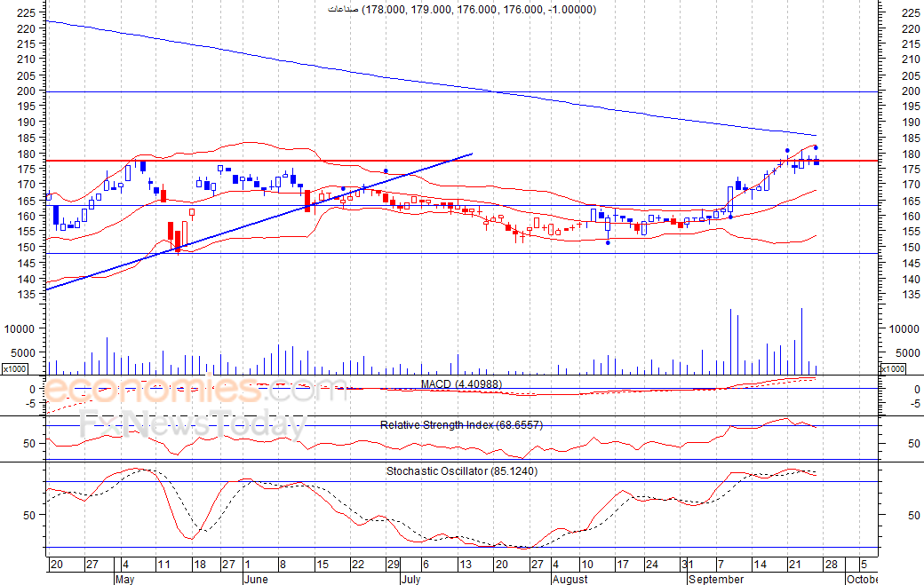This screenshot has height=585, width=924.
Task: Click the September month label
Action: click(716, 580)
